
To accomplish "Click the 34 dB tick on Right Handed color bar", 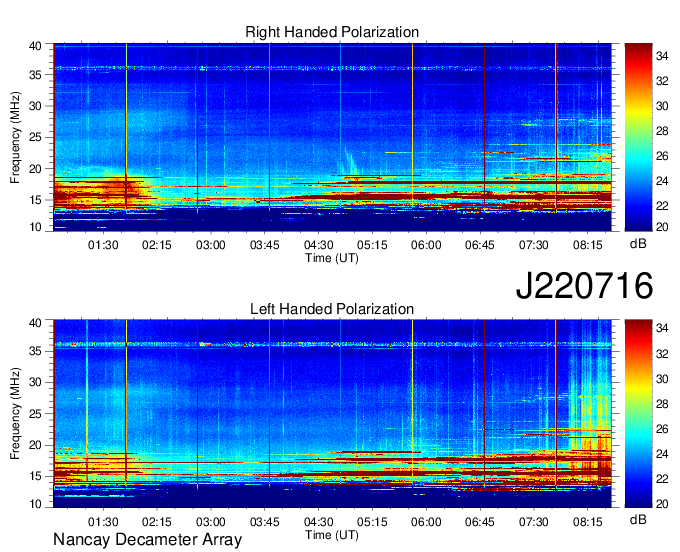I will (x=662, y=56).
